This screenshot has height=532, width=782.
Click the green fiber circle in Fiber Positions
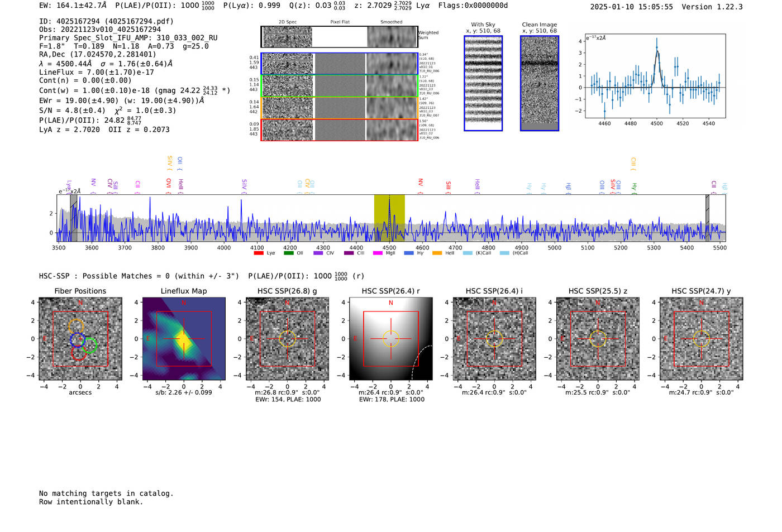(x=88, y=346)
